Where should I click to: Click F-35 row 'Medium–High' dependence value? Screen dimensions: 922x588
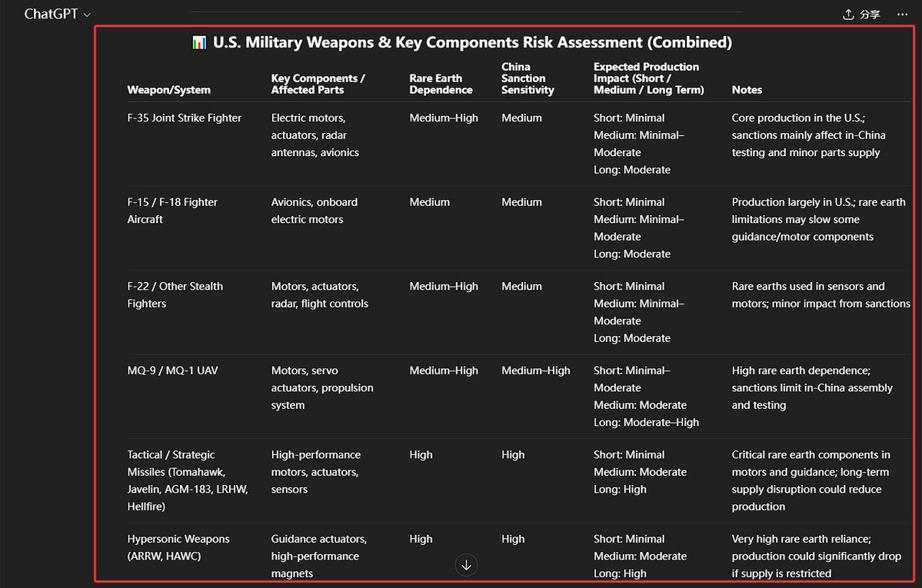pyautogui.click(x=444, y=118)
